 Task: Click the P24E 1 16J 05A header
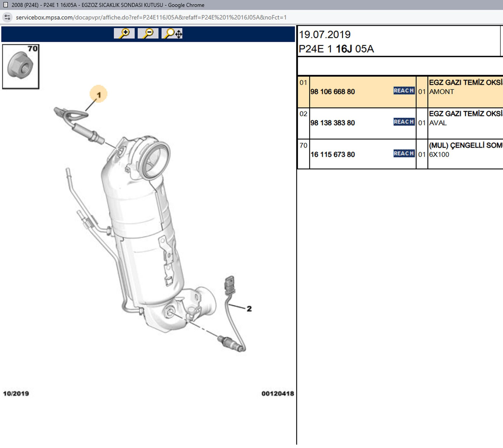[x=336, y=49]
